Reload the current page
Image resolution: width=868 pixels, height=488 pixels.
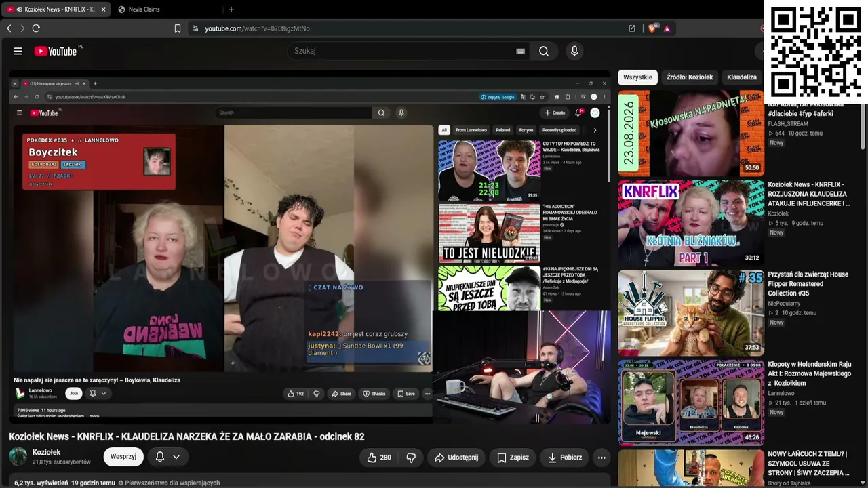click(x=36, y=28)
